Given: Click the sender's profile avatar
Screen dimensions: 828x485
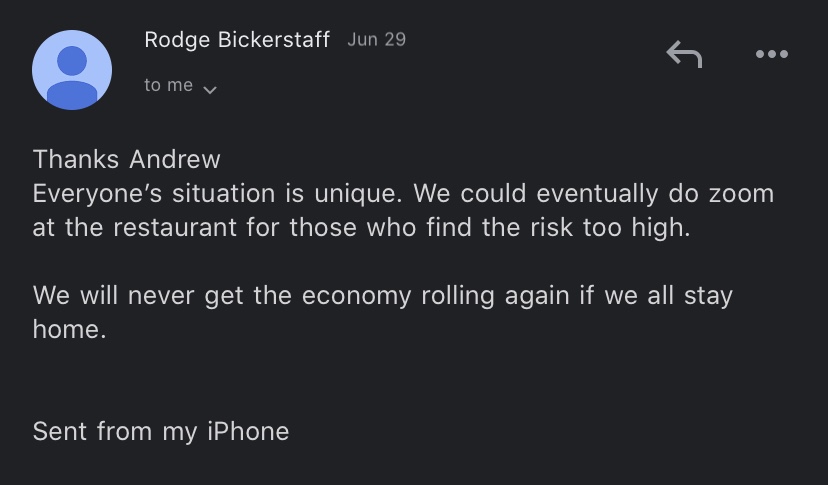Looking at the screenshot, I should pyautogui.click(x=72, y=70).
